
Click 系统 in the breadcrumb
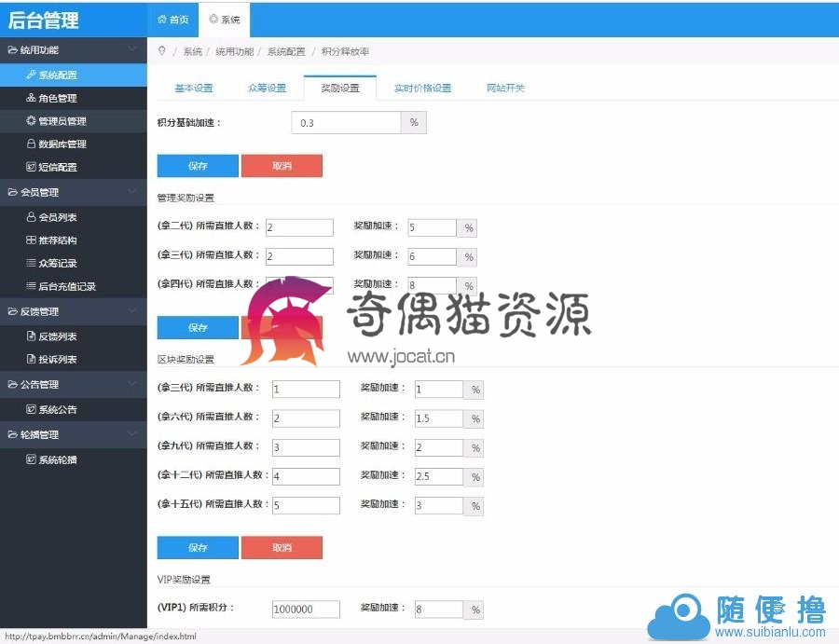tap(193, 51)
